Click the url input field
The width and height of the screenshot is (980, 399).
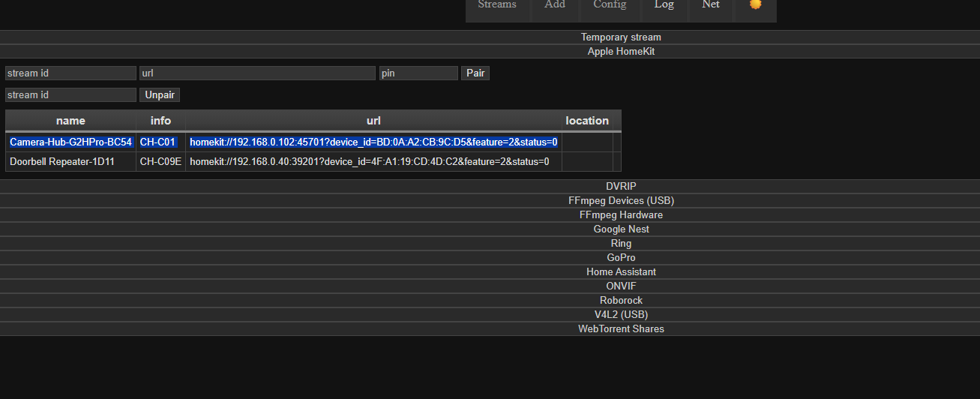[257, 73]
